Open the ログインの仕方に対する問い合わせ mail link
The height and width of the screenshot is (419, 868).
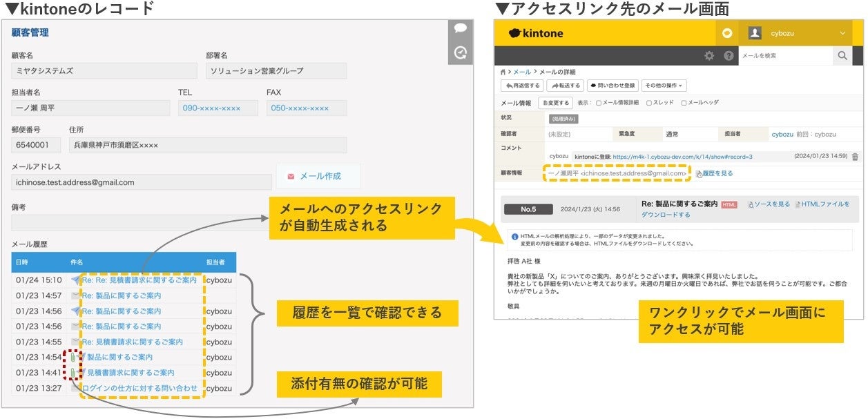coord(140,388)
